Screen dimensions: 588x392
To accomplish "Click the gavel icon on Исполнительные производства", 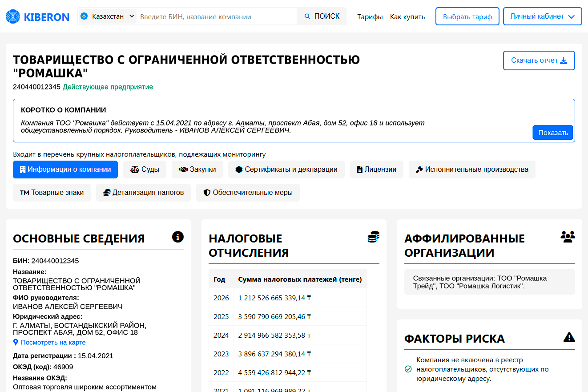I will (419, 170).
